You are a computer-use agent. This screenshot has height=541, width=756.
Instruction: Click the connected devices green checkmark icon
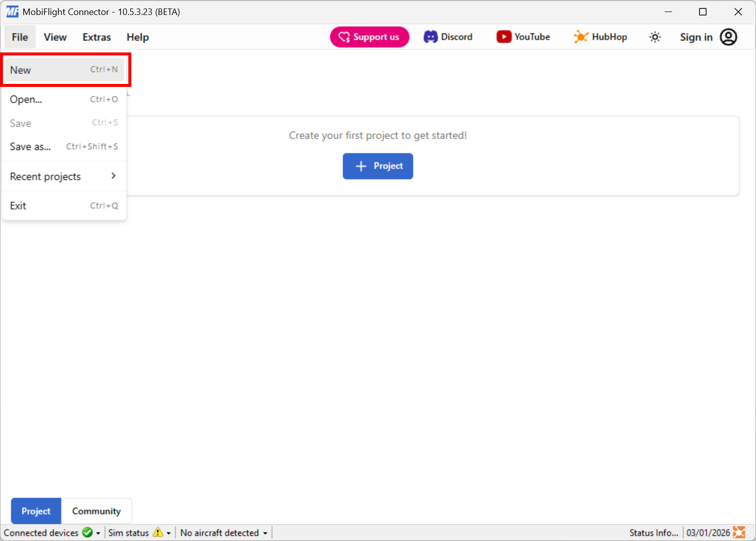pyautogui.click(x=87, y=533)
